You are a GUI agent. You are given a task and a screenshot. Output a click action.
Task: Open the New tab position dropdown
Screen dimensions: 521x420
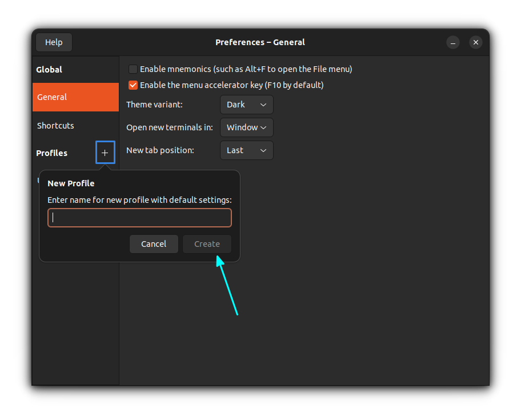pos(246,150)
